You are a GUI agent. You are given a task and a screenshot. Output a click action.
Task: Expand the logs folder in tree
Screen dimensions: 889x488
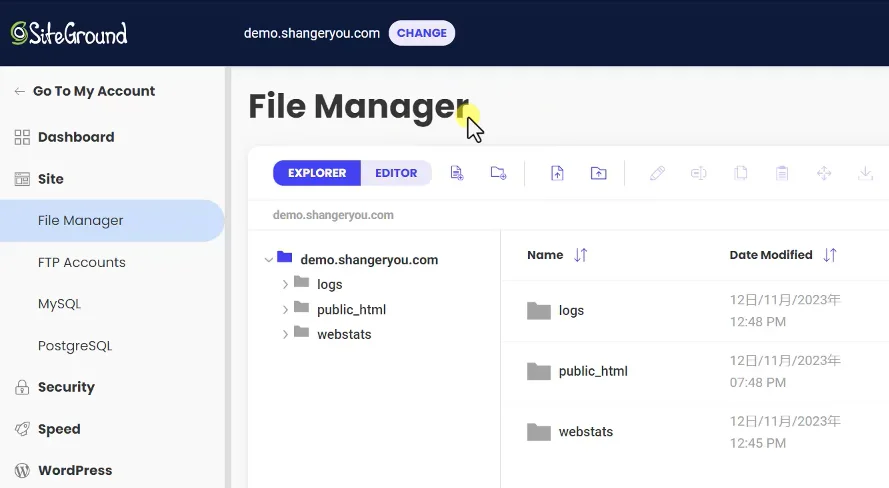pos(285,285)
